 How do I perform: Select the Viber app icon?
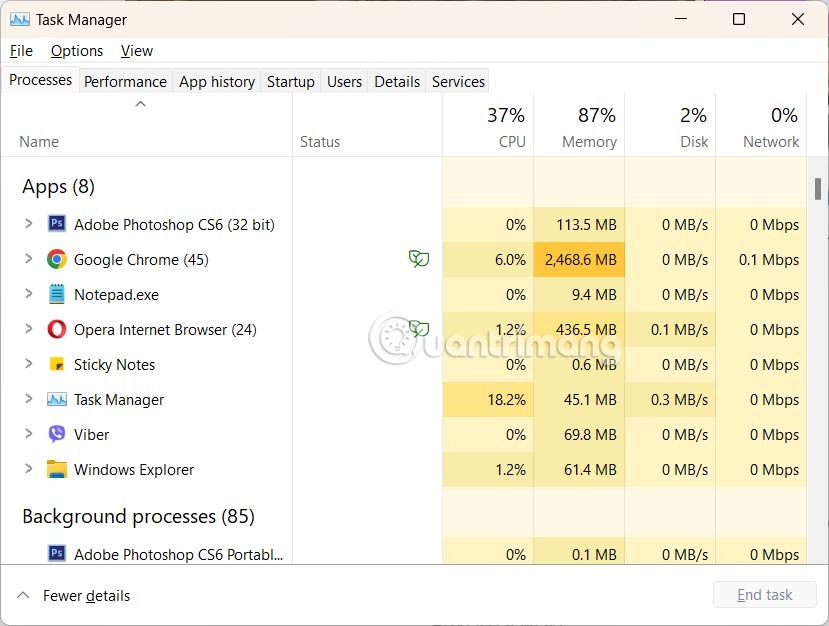pyautogui.click(x=57, y=435)
